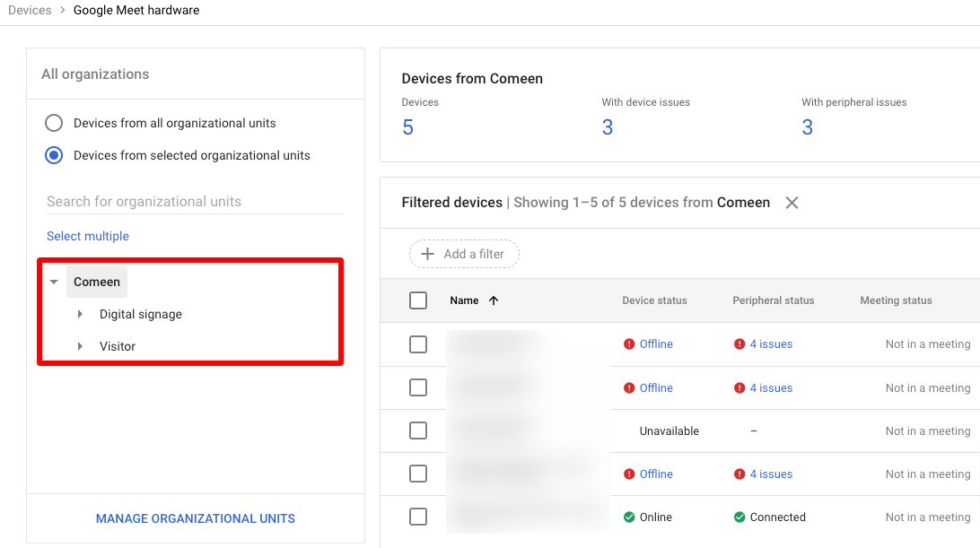Click Google Meet hardware breadcrumb
Viewport: 980px width, 548px height.
click(136, 10)
